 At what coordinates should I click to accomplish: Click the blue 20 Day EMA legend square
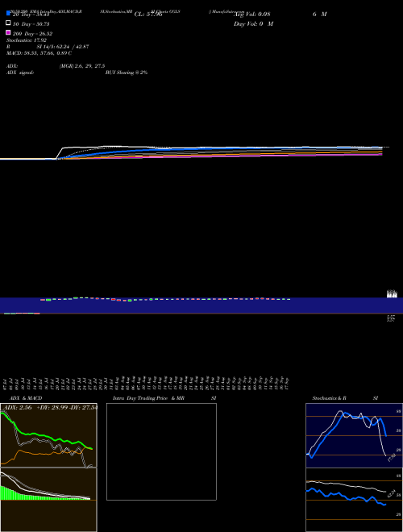tap(9, 14)
